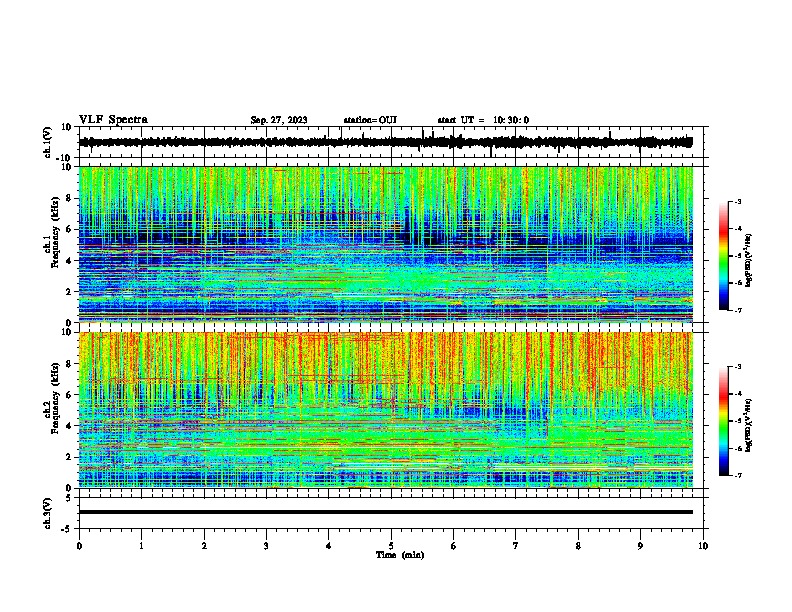The image size is (792, 612).
Task: Click the ch.1 "Frequency (kHz)" axis label
Action: (55, 231)
